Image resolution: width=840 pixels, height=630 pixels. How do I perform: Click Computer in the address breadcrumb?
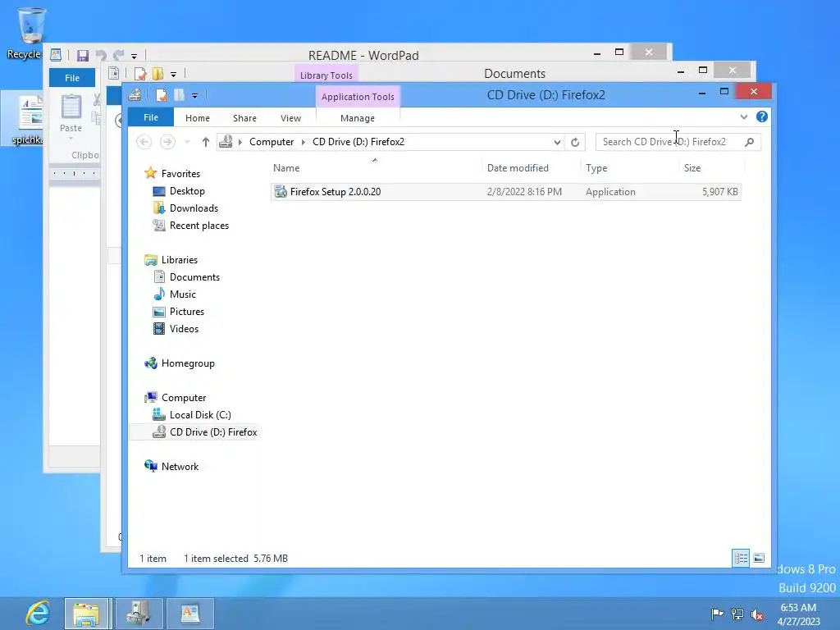[271, 142]
